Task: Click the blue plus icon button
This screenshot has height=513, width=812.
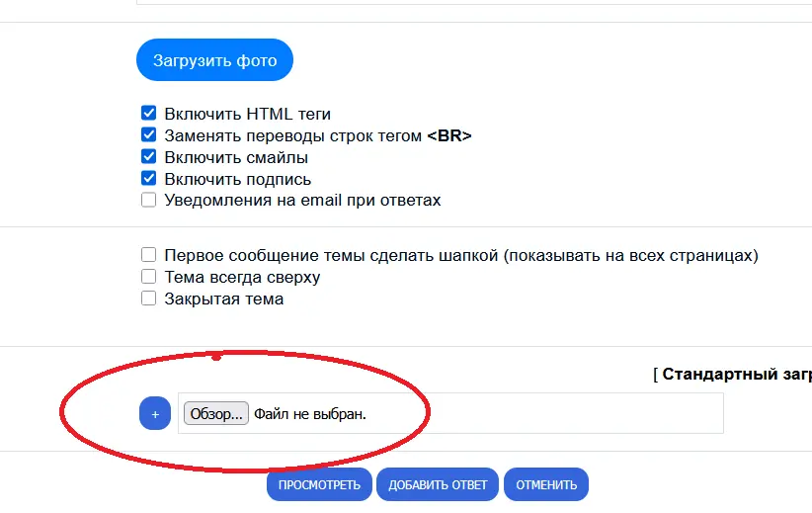Action: point(155,413)
